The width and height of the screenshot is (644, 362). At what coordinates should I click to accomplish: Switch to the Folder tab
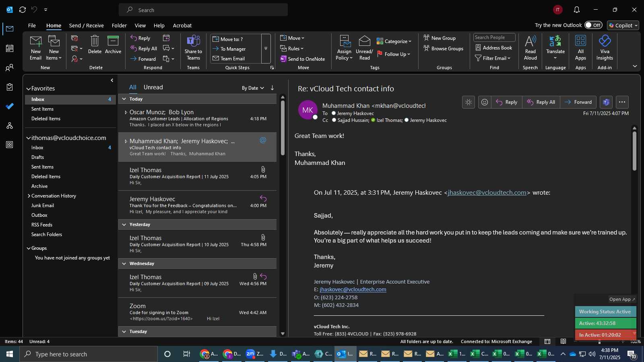click(x=119, y=25)
